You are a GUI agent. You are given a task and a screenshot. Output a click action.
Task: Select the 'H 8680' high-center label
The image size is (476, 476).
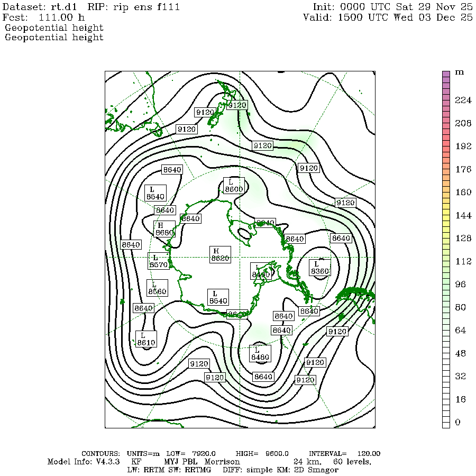tap(164, 229)
